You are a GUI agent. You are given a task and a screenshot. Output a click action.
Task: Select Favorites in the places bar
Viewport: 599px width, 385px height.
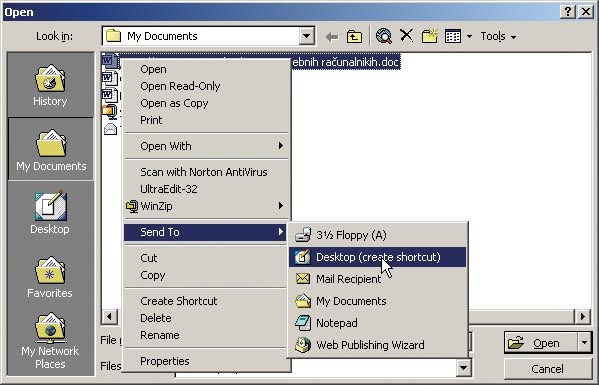coord(50,277)
